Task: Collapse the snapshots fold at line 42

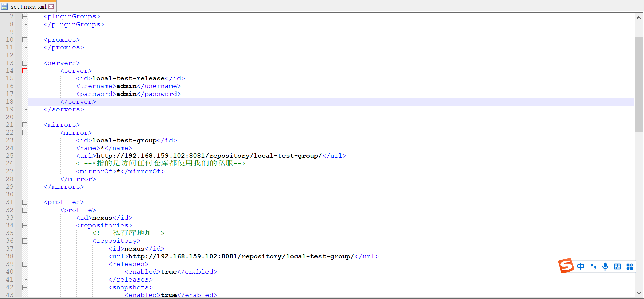Action: [25, 287]
